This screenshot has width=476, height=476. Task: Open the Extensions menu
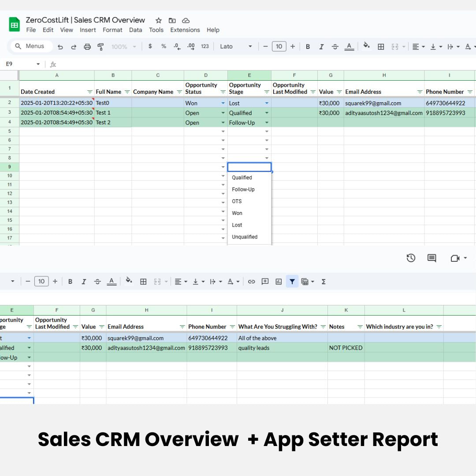coord(185,30)
